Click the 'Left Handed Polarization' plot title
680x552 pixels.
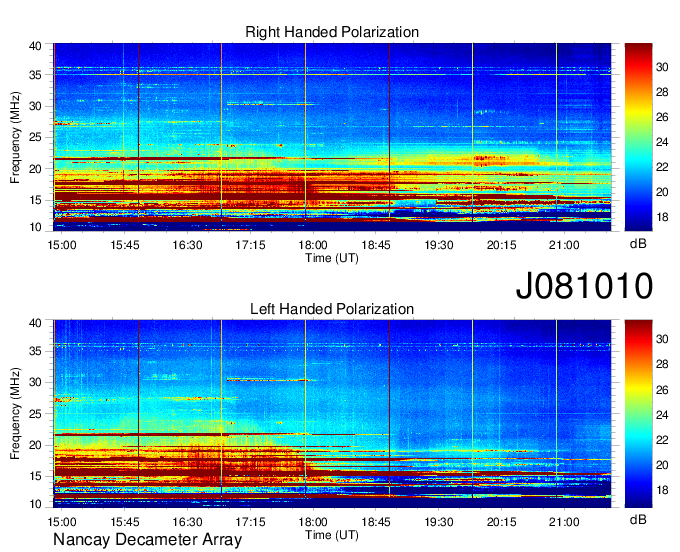(x=332, y=309)
